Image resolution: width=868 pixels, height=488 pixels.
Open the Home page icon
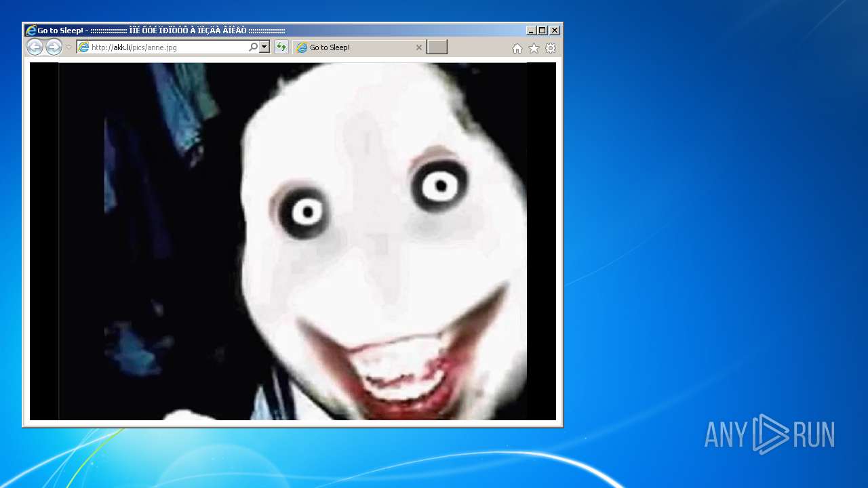click(x=517, y=48)
